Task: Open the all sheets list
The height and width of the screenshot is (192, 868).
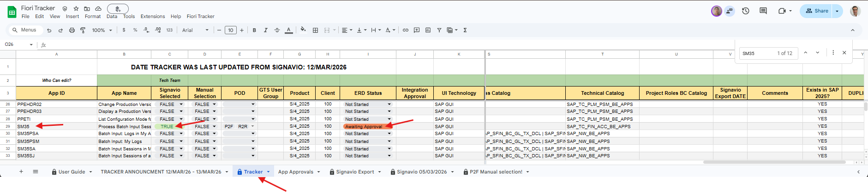Action: click(36, 172)
